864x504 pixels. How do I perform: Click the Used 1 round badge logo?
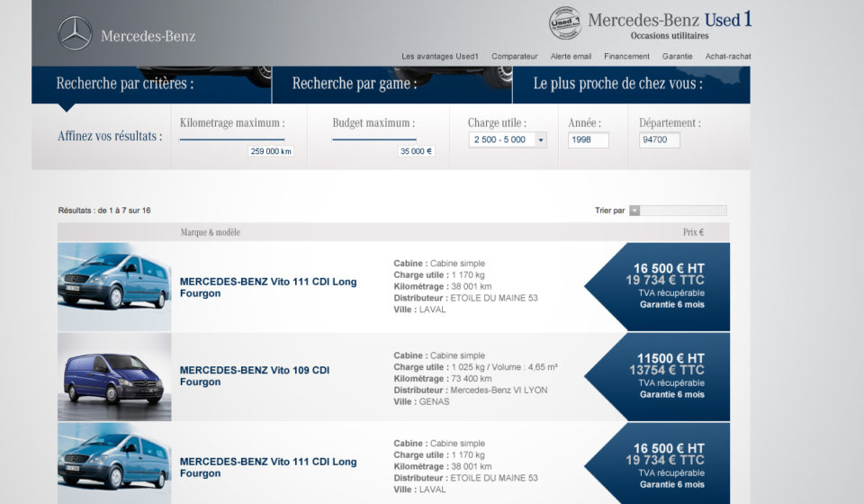click(565, 23)
